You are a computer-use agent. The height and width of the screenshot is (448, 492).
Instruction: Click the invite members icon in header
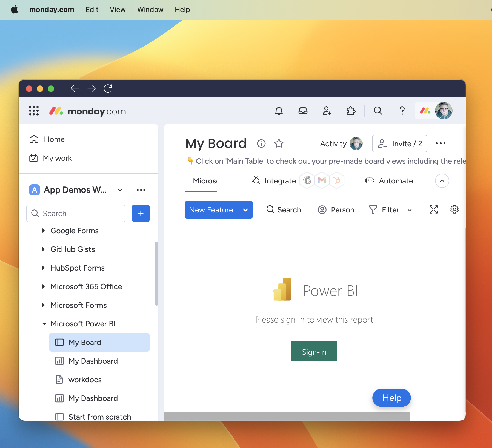tap(327, 111)
